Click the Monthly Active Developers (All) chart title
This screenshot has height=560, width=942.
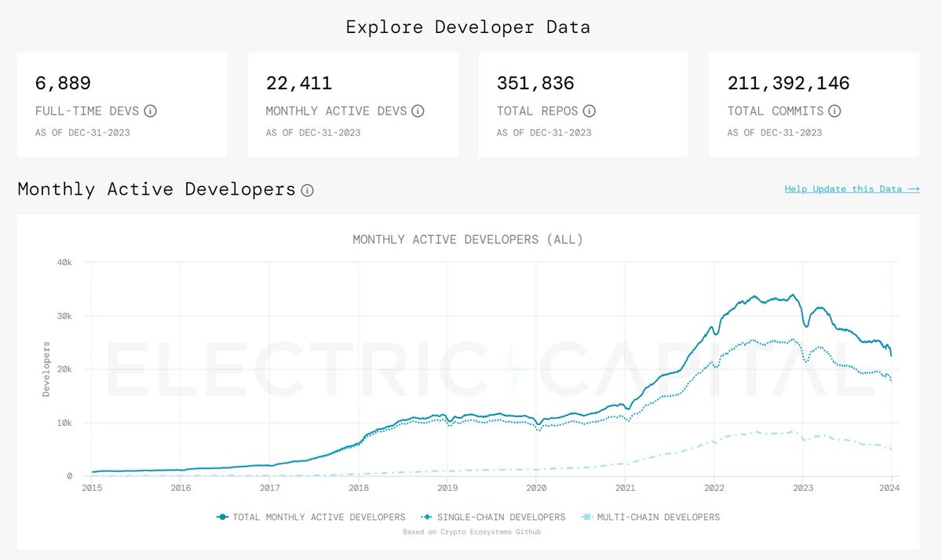pyautogui.click(x=468, y=239)
